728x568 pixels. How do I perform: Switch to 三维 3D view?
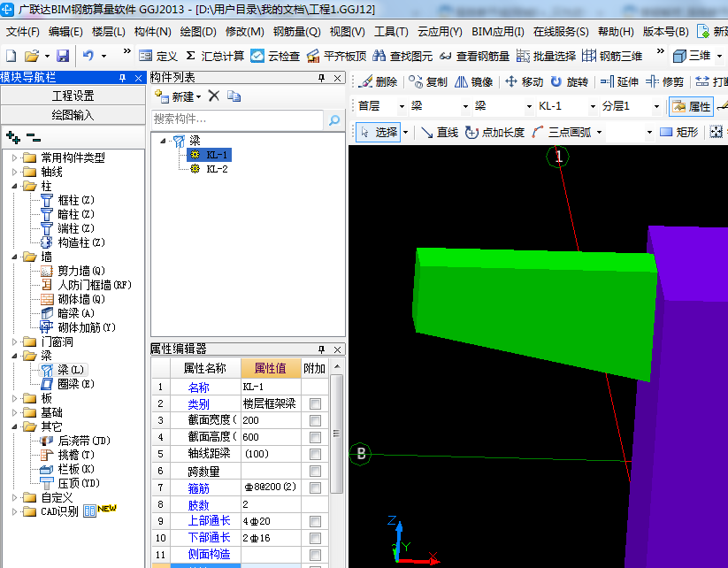[x=693, y=57]
